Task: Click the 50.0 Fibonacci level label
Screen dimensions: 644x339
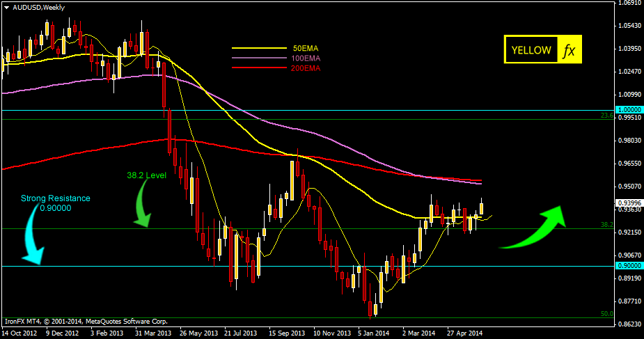Action: [606, 314]
